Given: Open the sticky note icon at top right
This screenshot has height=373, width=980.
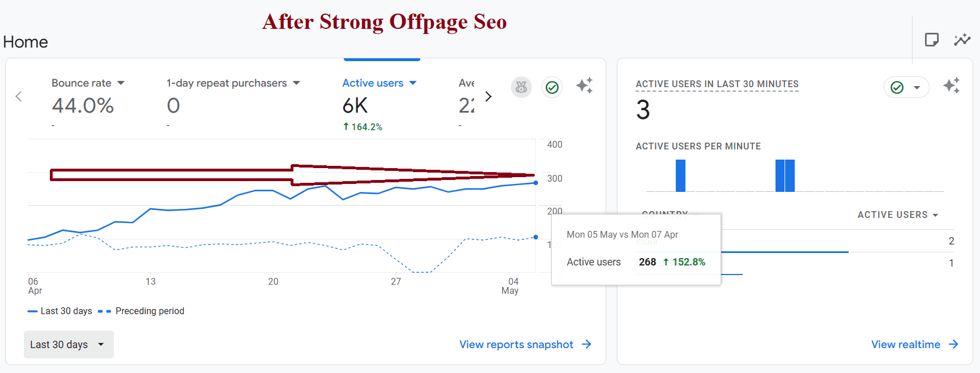Looking at the screenshot, I should click(931, 40).
